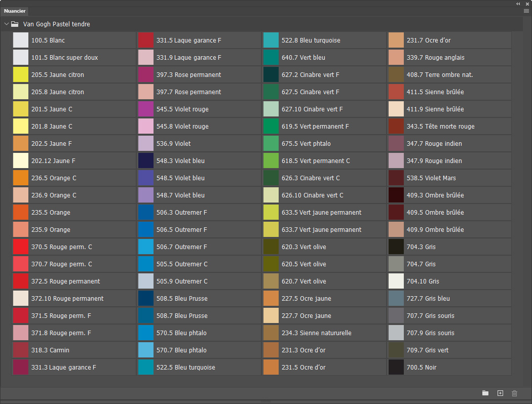Choose the 508.5 Bleu Prusse swatch
Screen dimensions: 532x404
[146, 299]
